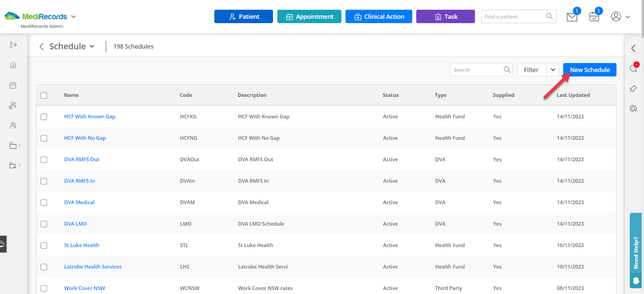Open the DVA RMFS In link
This screenshot has height=294, width=644.
coord(79,181)
